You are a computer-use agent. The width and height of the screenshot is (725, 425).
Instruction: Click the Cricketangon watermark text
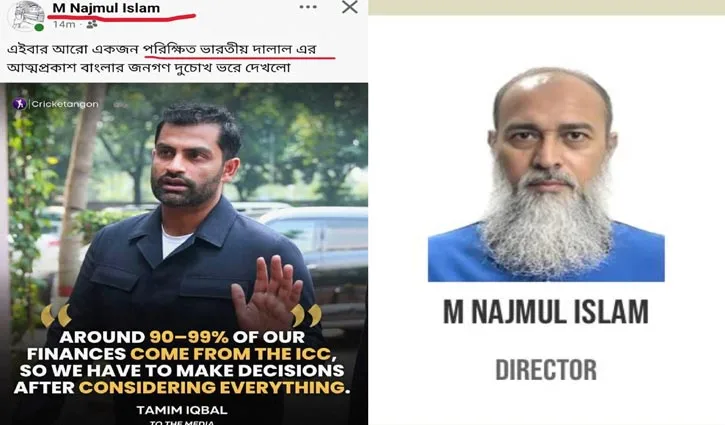click(x=65, y=104)
